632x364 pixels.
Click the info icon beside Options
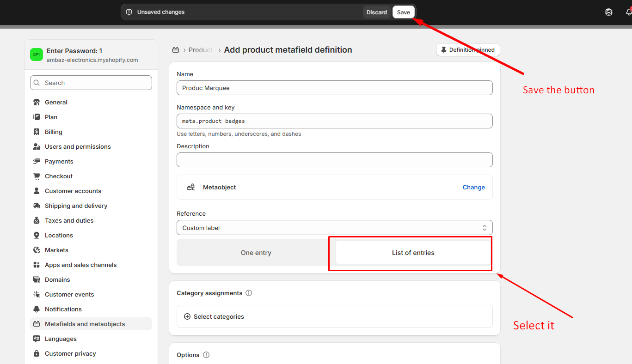[x=206, y=355]
